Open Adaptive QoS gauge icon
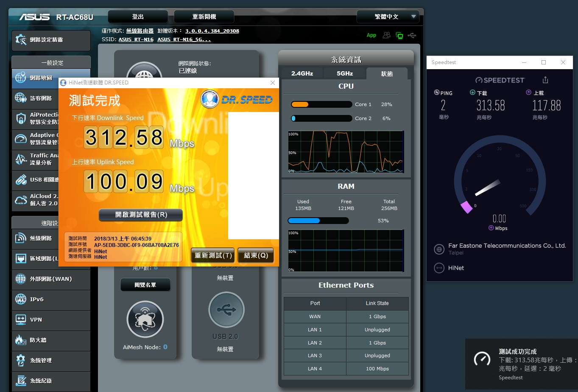 click(21, 139)
